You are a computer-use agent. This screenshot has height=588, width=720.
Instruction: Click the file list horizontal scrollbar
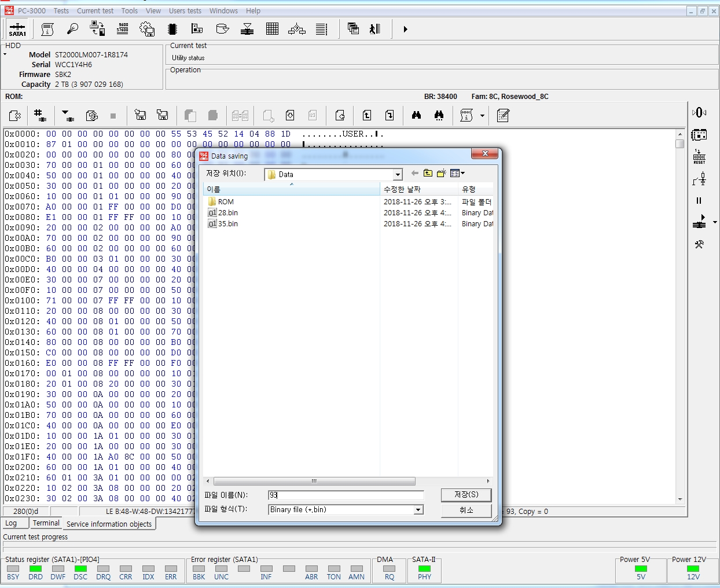tap(314, 482)
